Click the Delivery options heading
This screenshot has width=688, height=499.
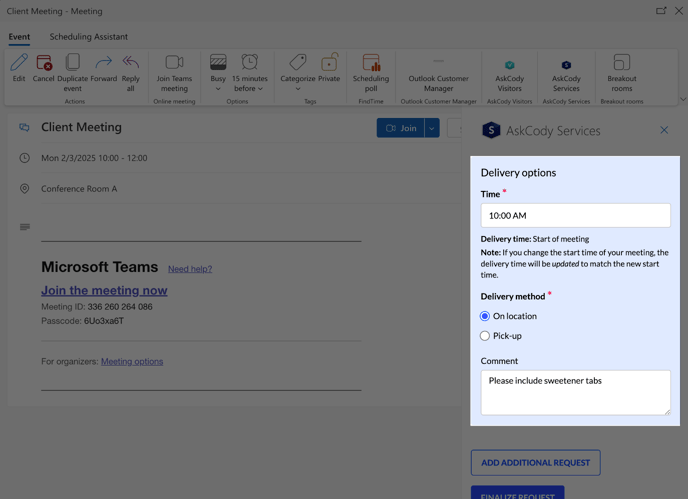click(x=518, y=173)
